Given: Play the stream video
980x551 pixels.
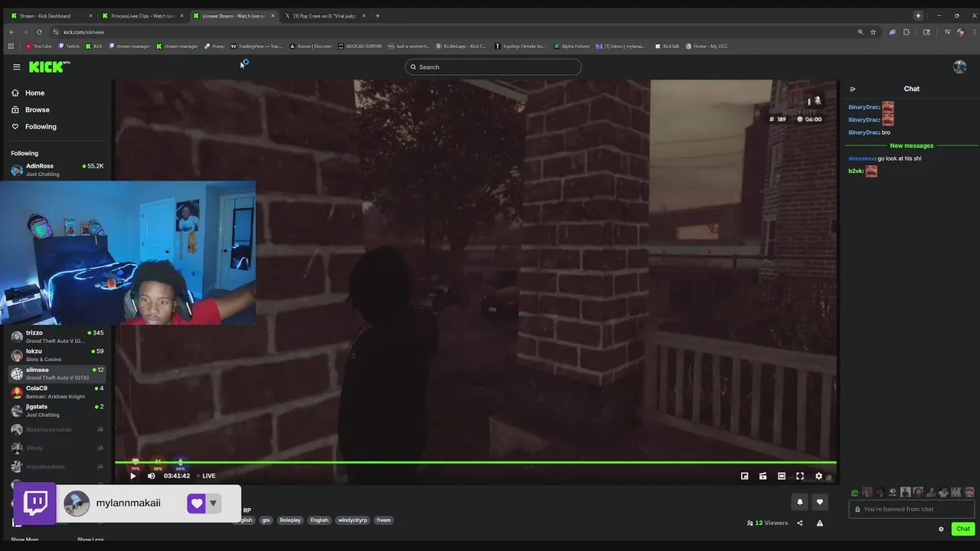Looking at the screenshot, I should [x=132, y=476].
